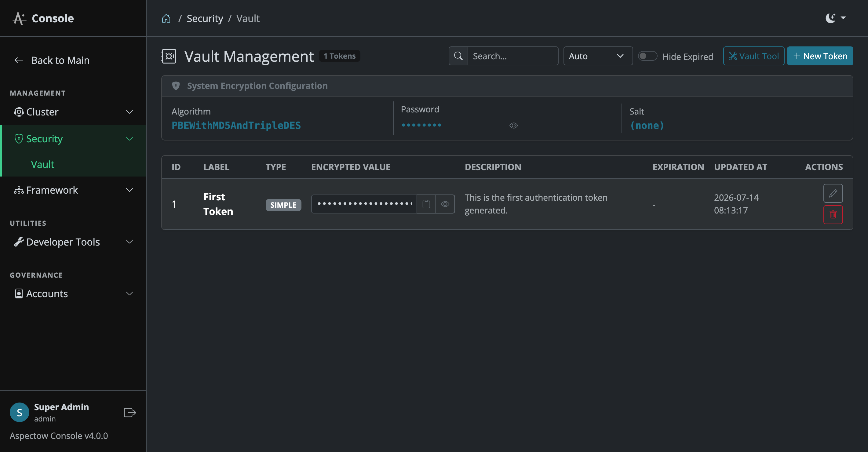The image size is (868, 452).
Task: Click the New Token button
Action: 820,56
